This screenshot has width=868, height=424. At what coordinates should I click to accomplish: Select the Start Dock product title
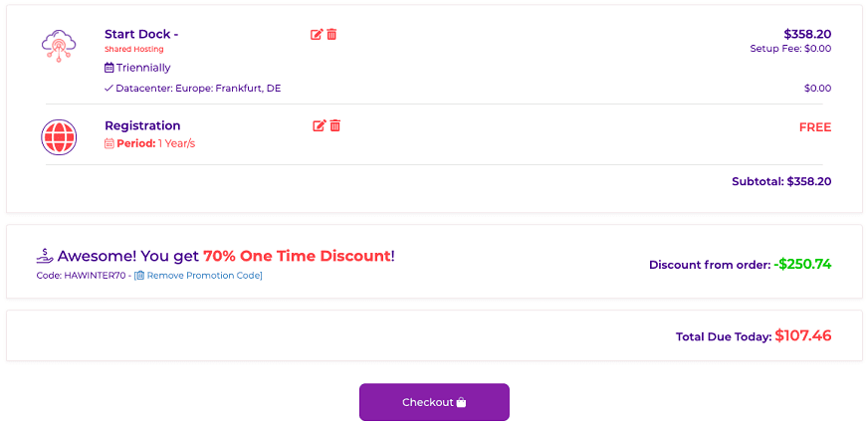click(141, 34)
